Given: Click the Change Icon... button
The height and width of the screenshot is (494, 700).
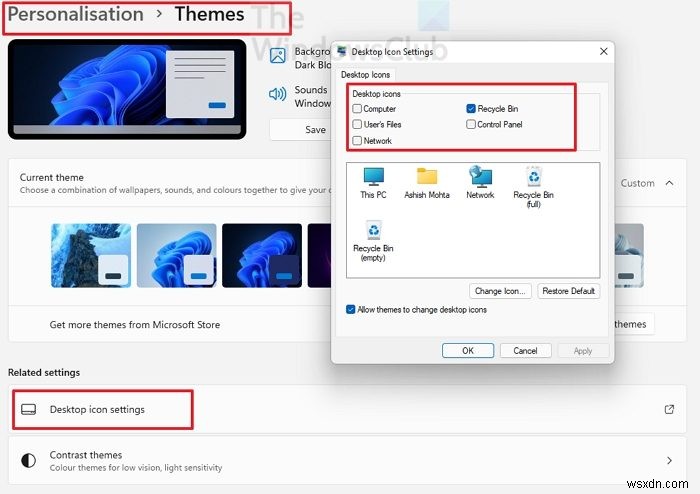Looking at the screenshot, I should 500,291.
